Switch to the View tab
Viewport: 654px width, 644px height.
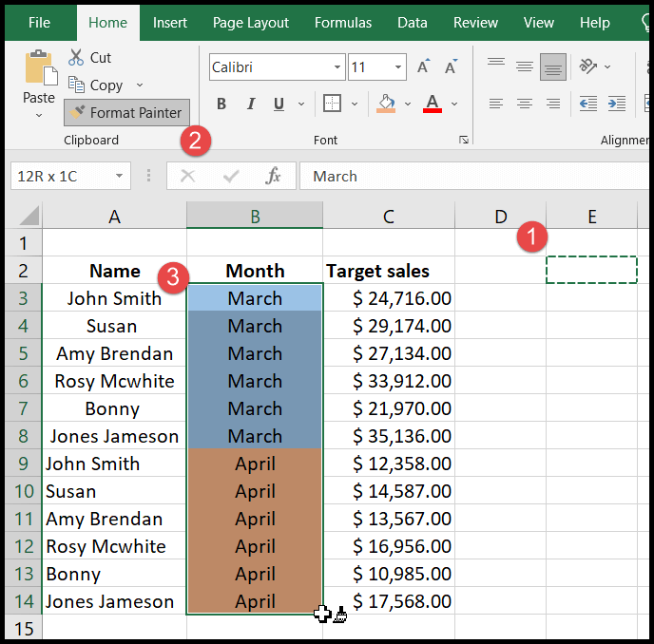pyautogui.click(x=538, y=23)
